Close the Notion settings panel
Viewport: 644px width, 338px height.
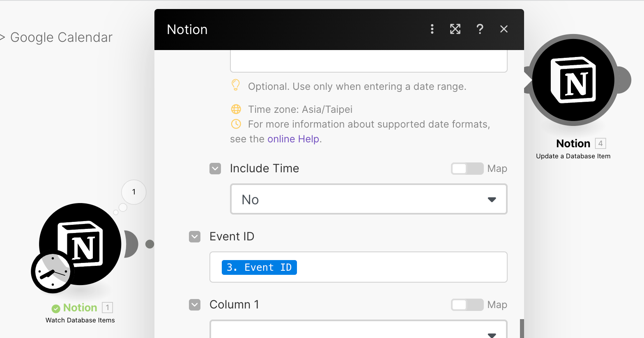(x=504, y=29)
